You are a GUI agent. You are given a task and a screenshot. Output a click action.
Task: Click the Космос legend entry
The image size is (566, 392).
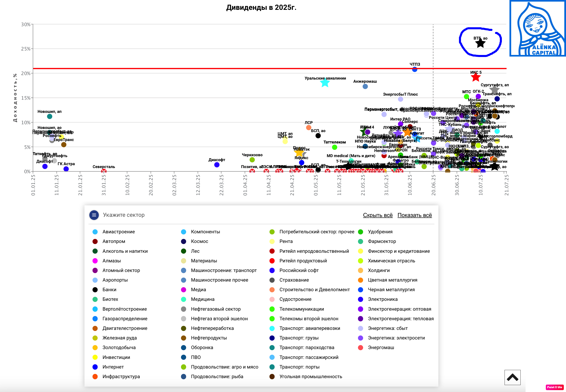(x=194, y=241)
